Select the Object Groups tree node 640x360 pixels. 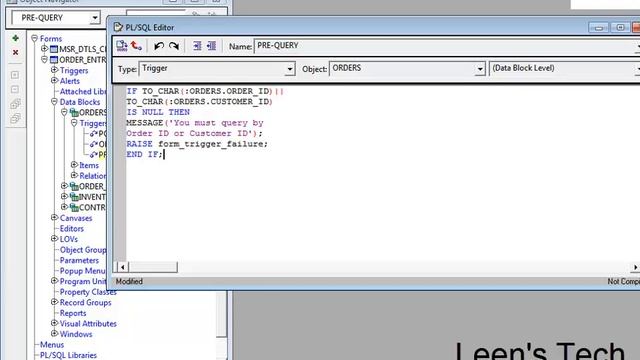coord(83,250)
